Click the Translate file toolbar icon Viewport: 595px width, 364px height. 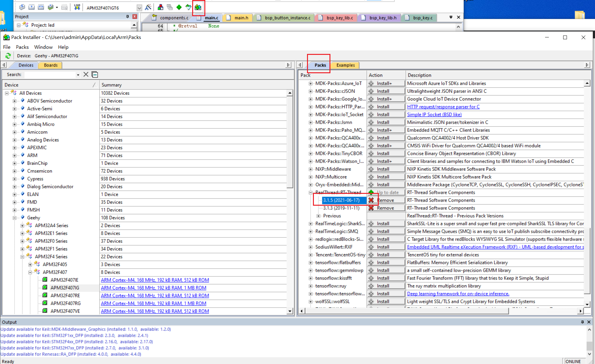(22, 7)
